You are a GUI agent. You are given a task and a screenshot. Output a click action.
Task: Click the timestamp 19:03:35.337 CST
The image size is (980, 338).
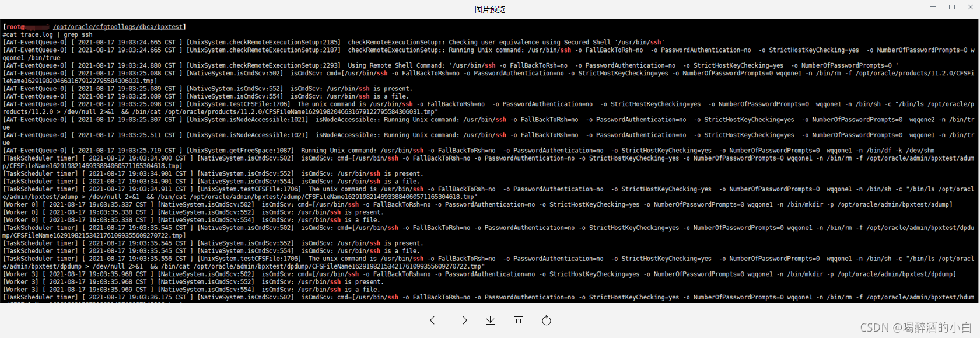(116, 204)
